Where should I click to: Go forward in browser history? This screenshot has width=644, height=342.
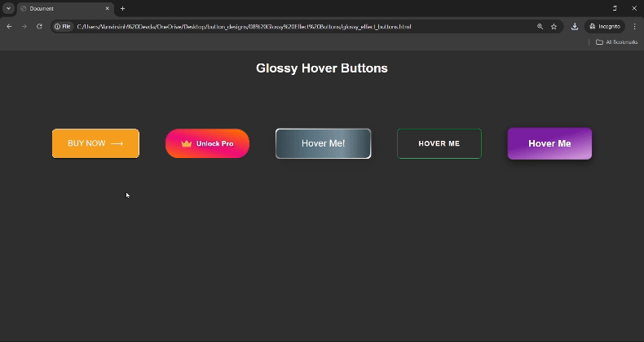point(24,27)
